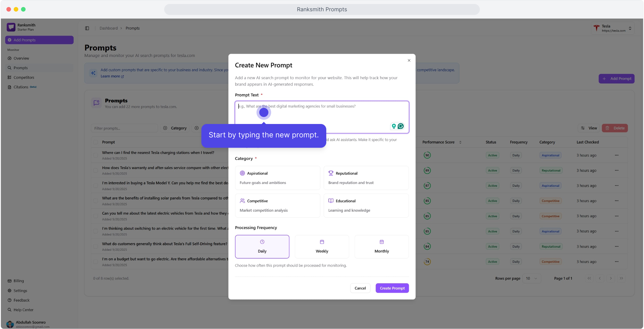Go to the previous page

[600, 278]
